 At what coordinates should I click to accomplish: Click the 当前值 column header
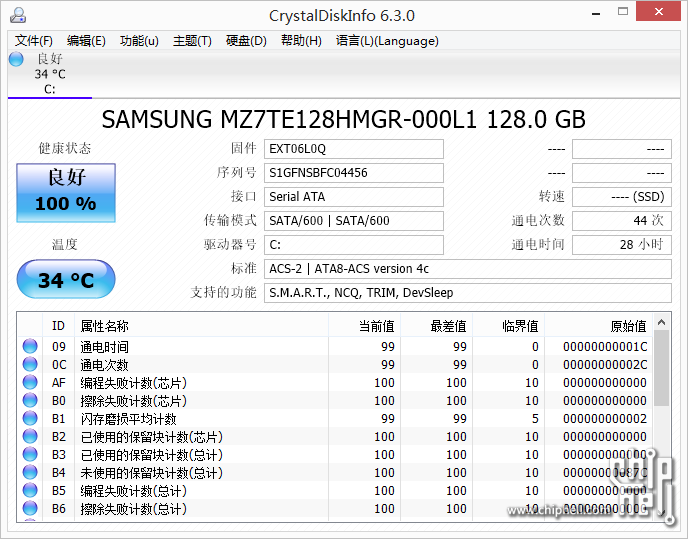[x=365, y=326]
